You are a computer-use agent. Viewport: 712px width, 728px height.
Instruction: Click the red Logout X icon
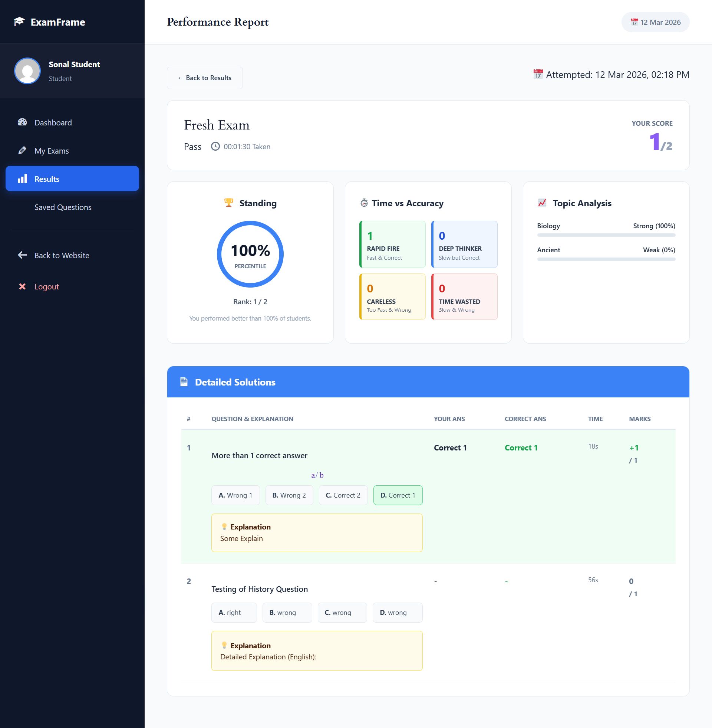(x=22, y=286)
